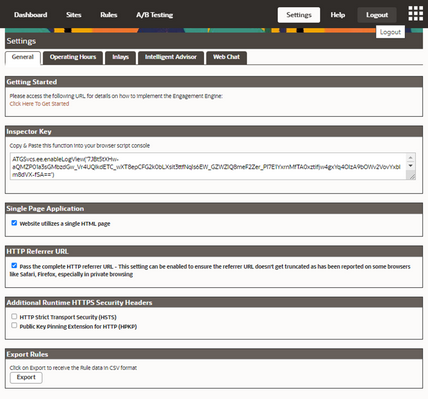Image resolution: width=428 pixels, height=399 pixels.
Task: Click the Inspector Key scrollbar up arrow
Action: click(411, 158)
